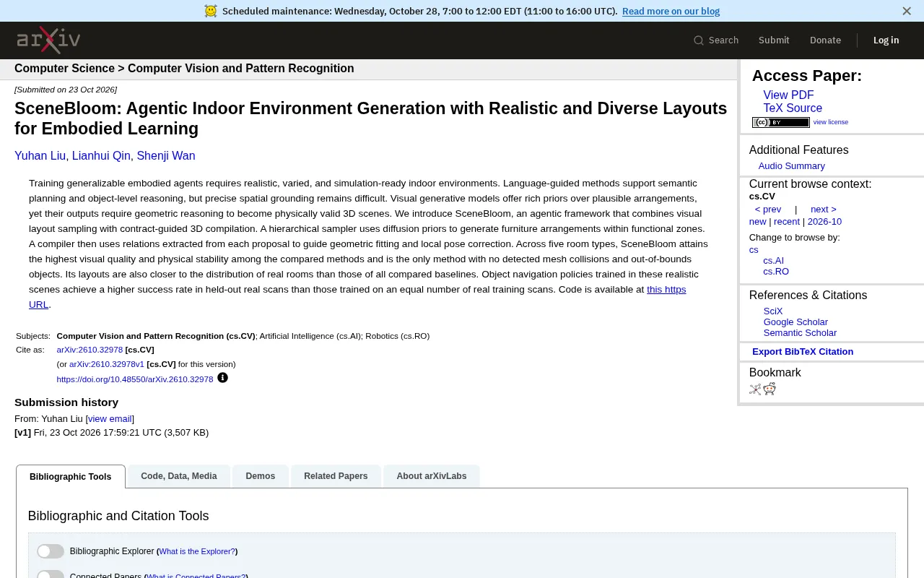Screen dimensions: 924x578
Task: Click the arXiv logo in the header
Action: click(48, 40)
